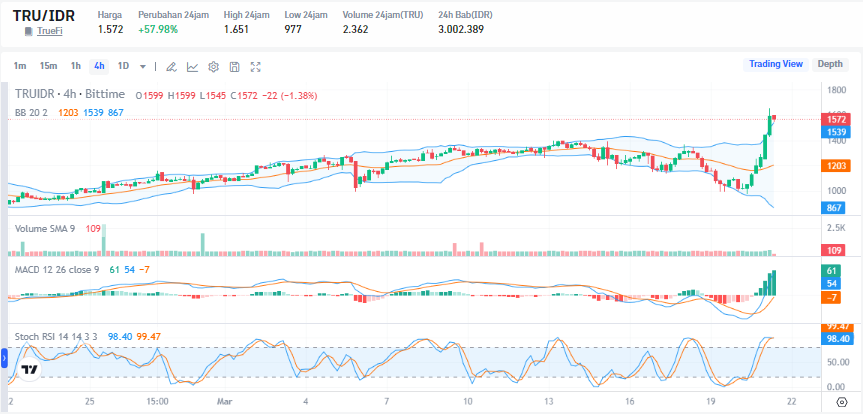Select the 1h timeframe
This screenshot has width=863, height=414.
coord(75,66)
